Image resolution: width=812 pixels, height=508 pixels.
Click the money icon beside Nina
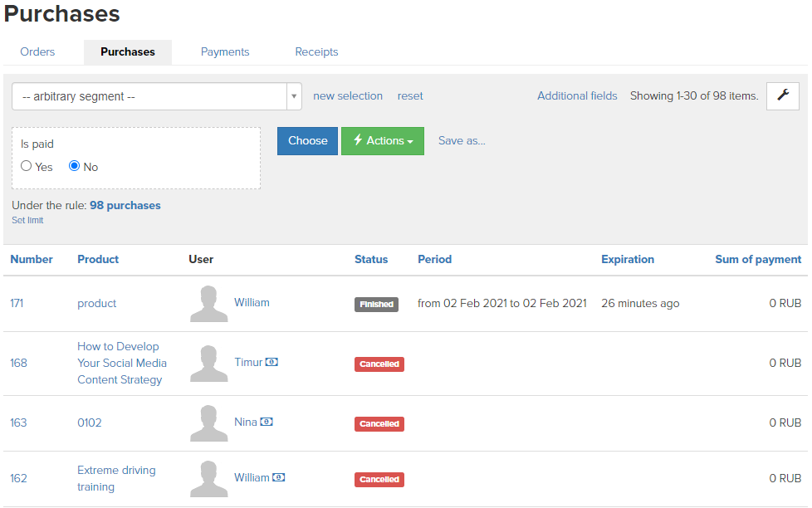(x=267, y=422)
